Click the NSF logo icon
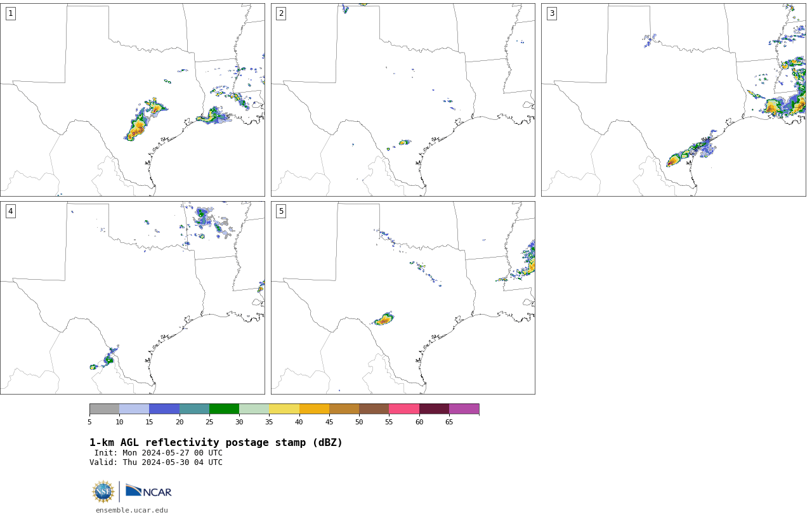 click(103, 492)
